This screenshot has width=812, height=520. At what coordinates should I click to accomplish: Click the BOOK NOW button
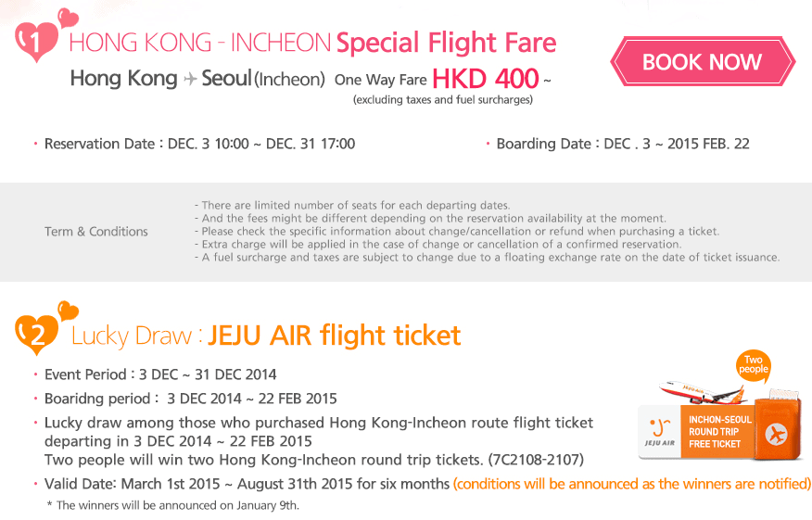[x=702, y=62]
